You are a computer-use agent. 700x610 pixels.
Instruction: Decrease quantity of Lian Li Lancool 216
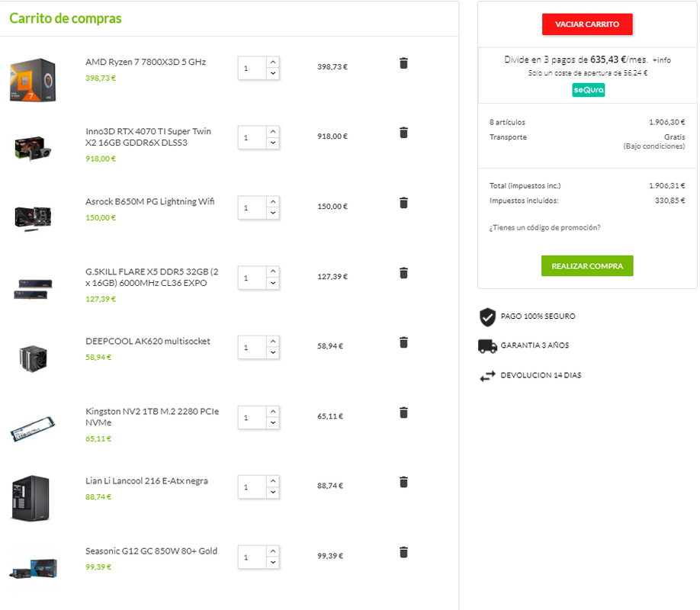point(273,493)
